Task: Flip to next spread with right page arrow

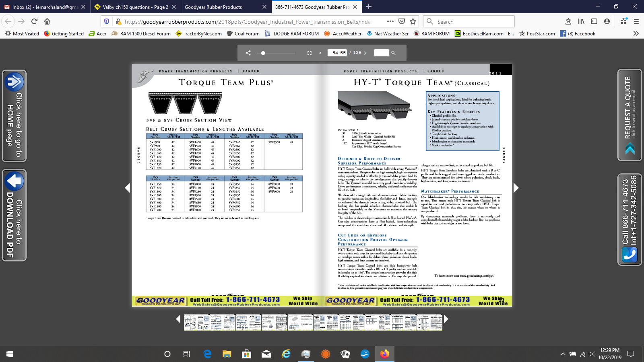Action: 516,188
